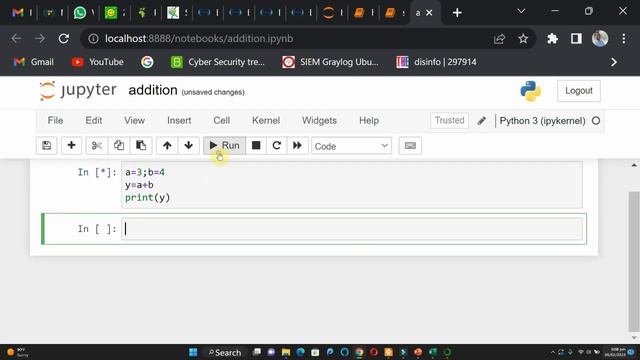Open the Kernel menu
This screenshot has width=640, height=360.
(x=266, y=120)
